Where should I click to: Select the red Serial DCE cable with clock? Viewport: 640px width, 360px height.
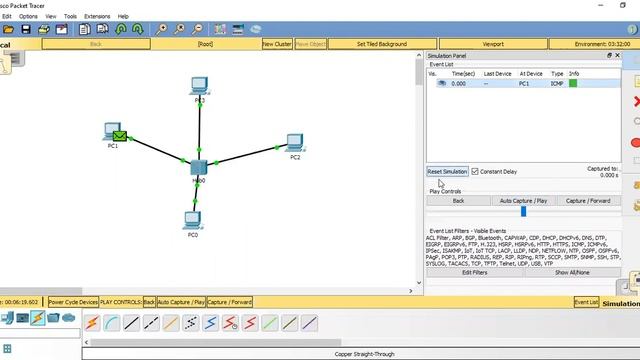(230, 323)
